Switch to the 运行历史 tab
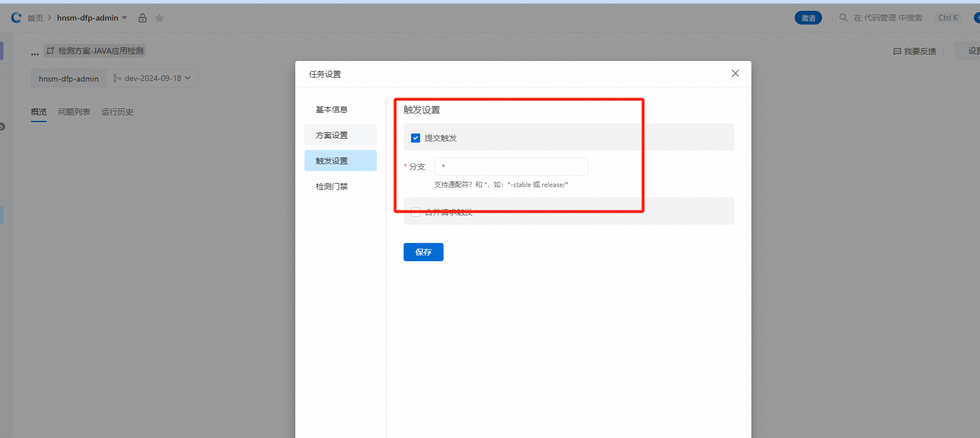 pos(117,112)
